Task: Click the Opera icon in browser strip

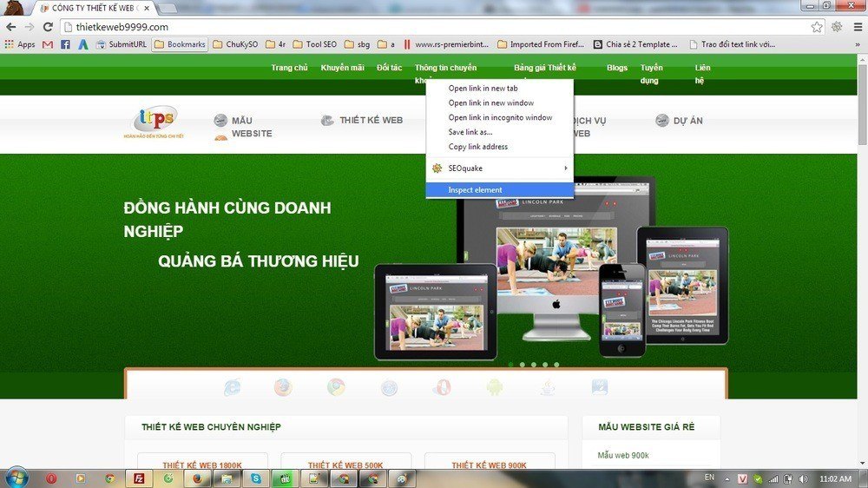Action: pyautogui.click(x=441, y=387)
